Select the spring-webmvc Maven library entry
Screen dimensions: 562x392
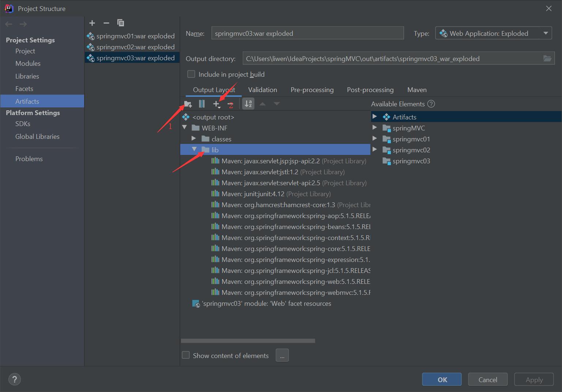click(291, 293)
